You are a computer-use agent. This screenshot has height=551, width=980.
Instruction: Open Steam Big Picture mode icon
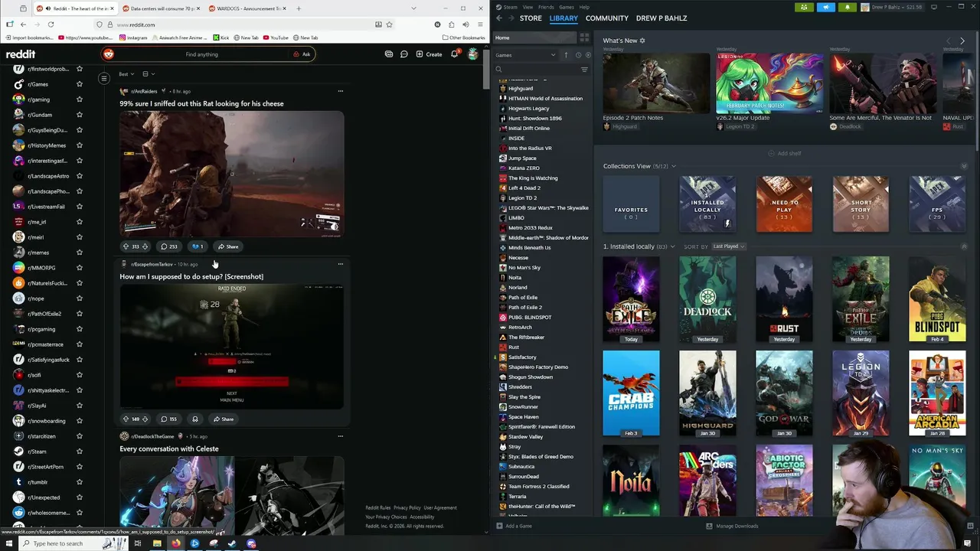point(934,7)
